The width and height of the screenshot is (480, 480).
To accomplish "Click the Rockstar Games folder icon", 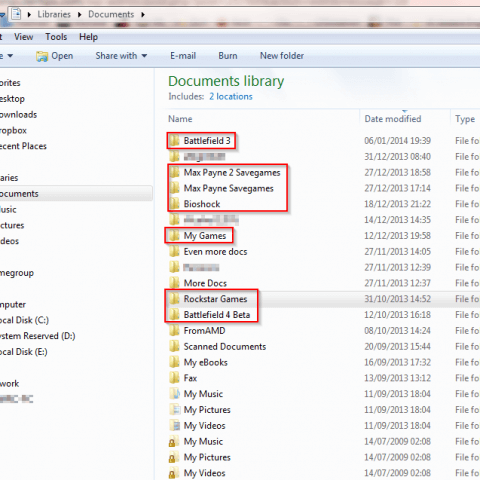I will pos(174,299).
